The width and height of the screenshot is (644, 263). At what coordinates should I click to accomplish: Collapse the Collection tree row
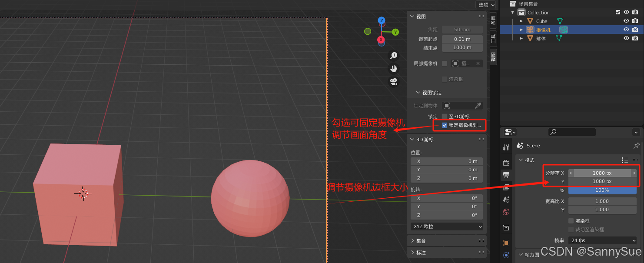[513, 13]
